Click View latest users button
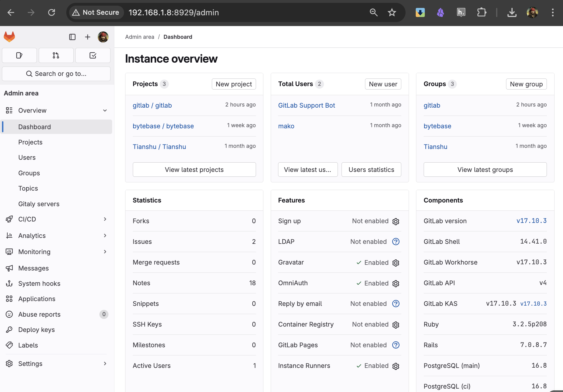563x392 pixels. pyautogui.click(x=308, y=170)
